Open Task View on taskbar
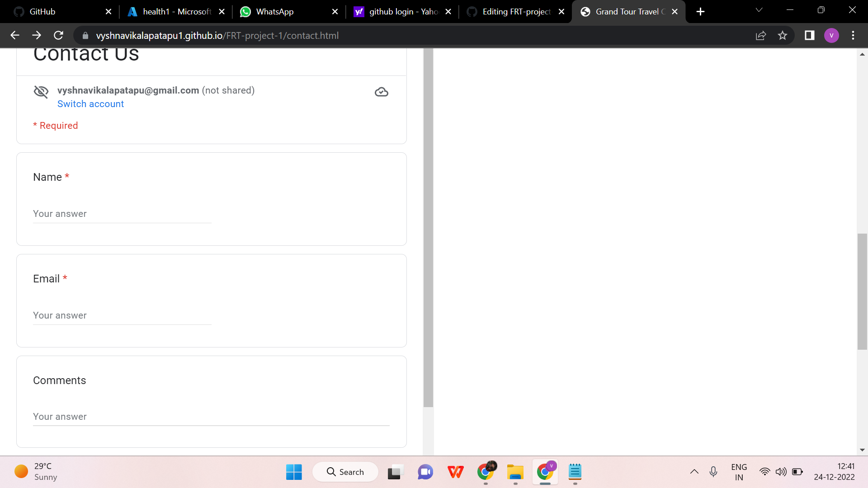868x488 pixels. coord(395,472)
